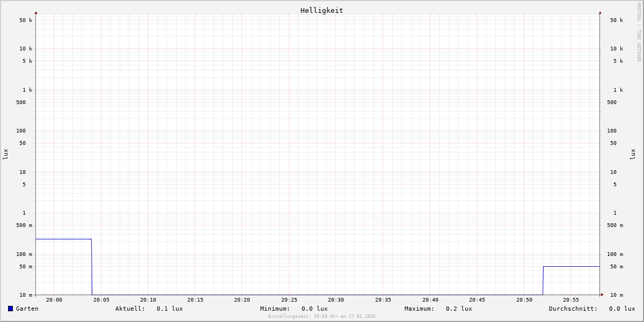Click the 20:15 time axis label
The height and width of the screenshot is (322, 644).
195,300
